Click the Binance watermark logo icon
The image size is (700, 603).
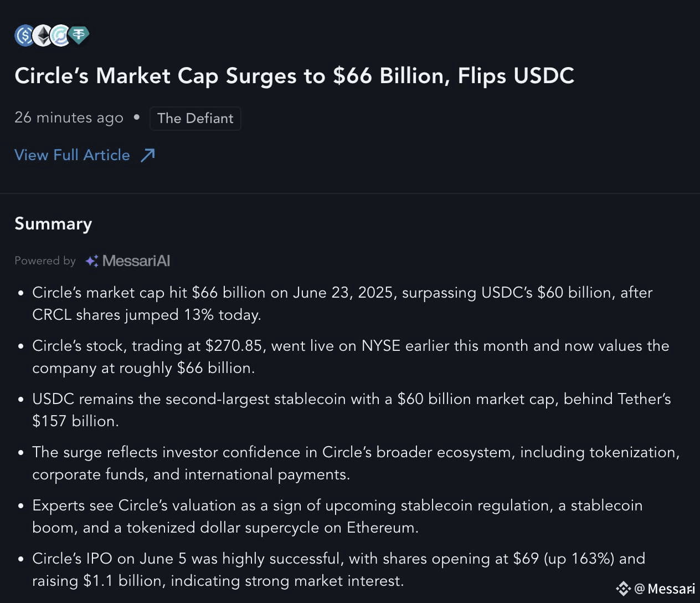(x=624, y=589)
